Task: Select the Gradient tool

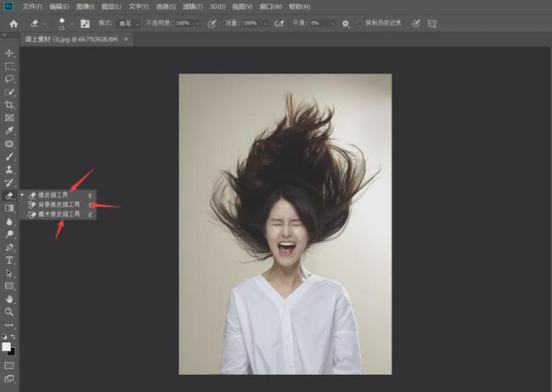Action: click(x=9, y=208)
